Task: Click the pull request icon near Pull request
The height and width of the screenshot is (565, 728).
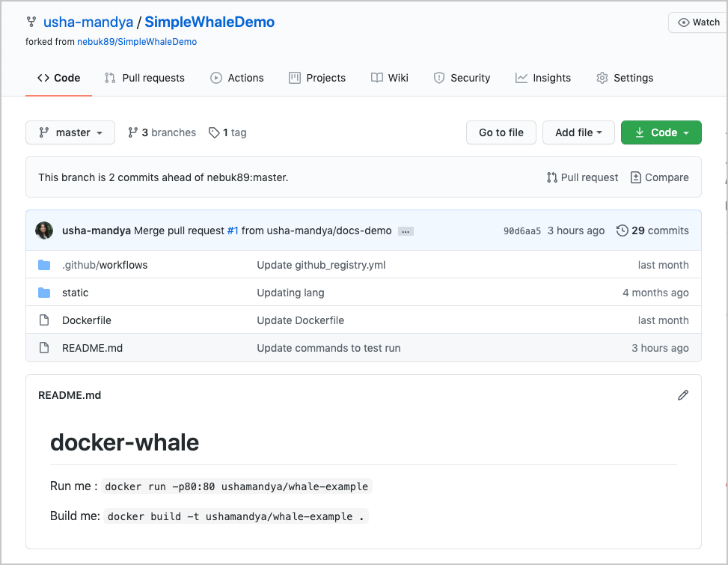Action: [x=551, y=177]
